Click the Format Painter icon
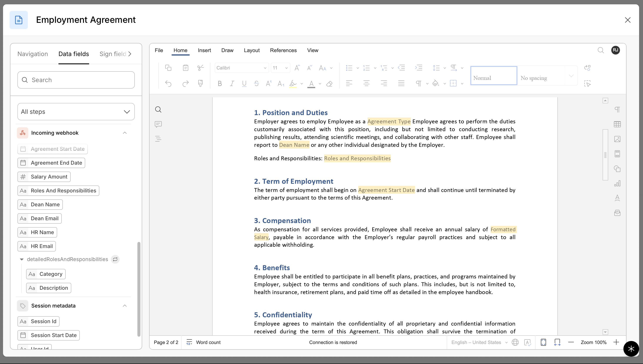This screenshot has width=643, height=364. tap(200, 83)
